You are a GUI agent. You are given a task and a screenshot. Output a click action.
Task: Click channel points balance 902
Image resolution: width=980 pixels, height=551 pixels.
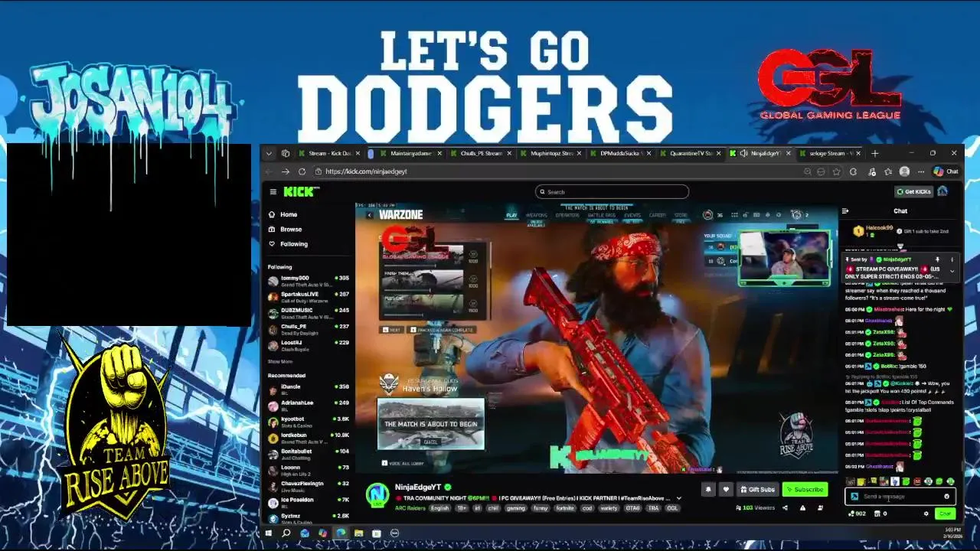tap(857, 514)
